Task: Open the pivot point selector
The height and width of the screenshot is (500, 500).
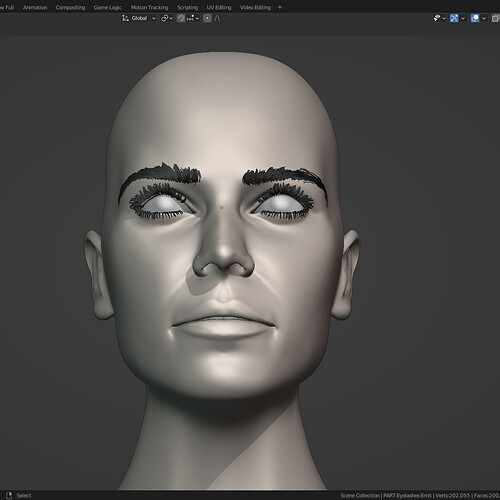Action: point(167,18)
